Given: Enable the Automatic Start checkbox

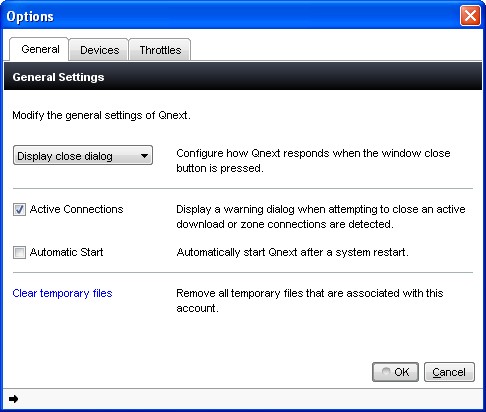Looking at the screenshot, I should click(x=19, y=252).
